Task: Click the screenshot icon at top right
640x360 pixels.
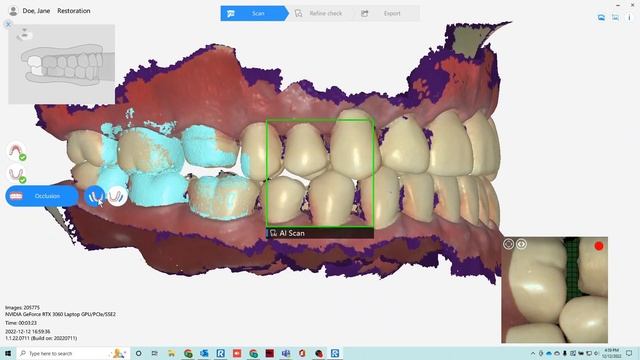Action: pyautogui.click(x=616, y=17)
